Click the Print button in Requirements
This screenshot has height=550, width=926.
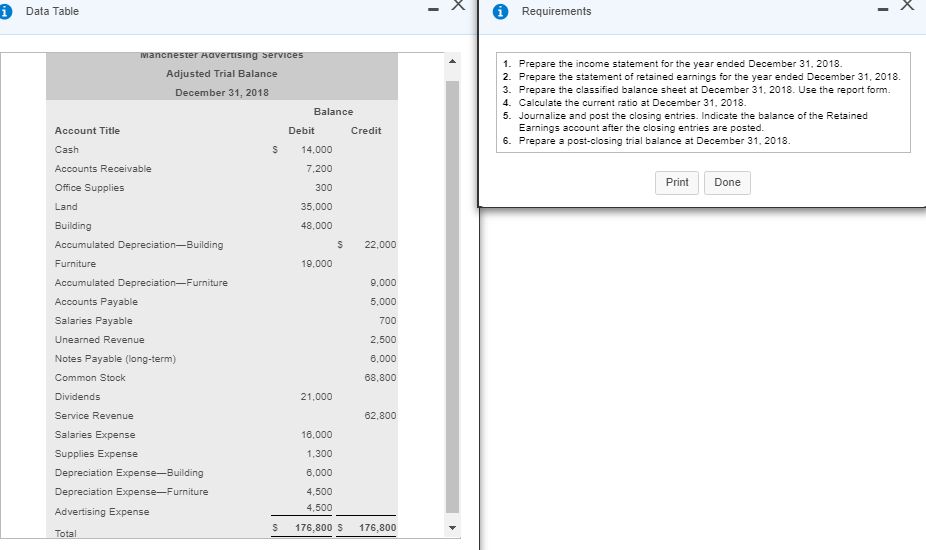(677, 183)
